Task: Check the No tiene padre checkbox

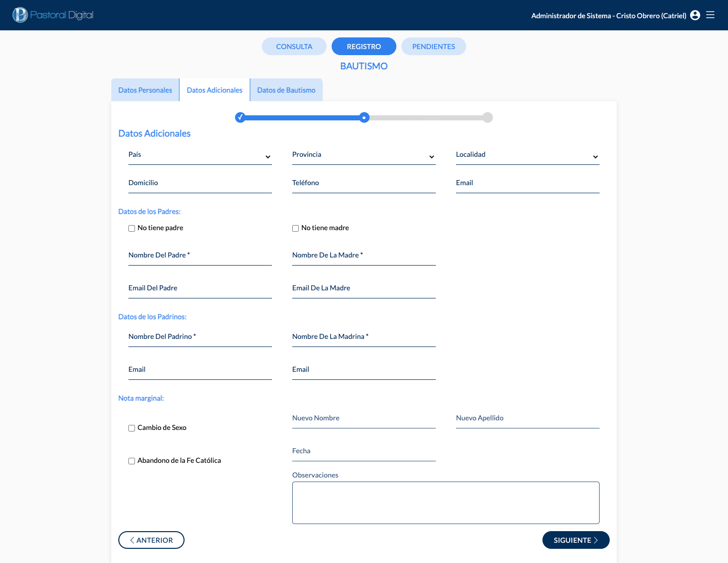Action: click(131, 228)
